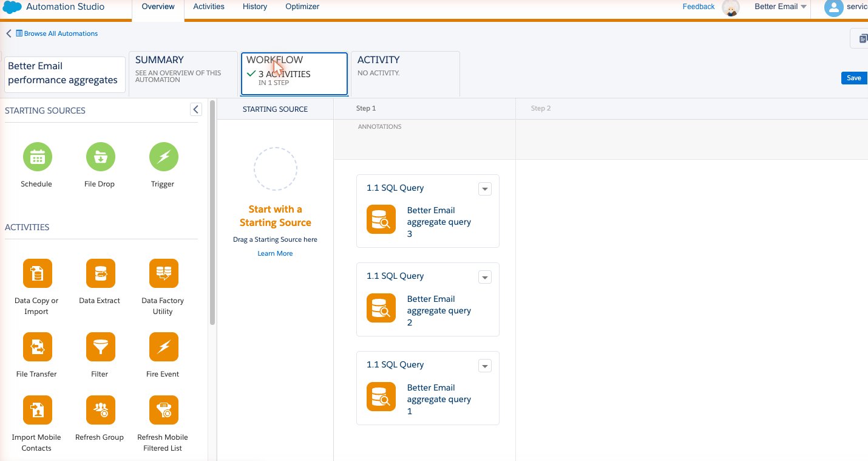Open Better Email aggregate query 1 name
This screenshot has width=868, height=461.
tap(439, 399)
